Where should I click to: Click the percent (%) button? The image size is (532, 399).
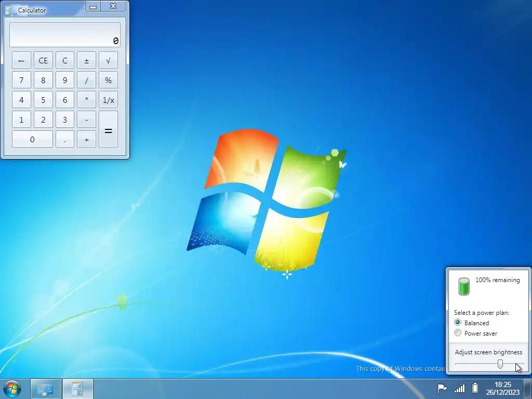point(108,80)
